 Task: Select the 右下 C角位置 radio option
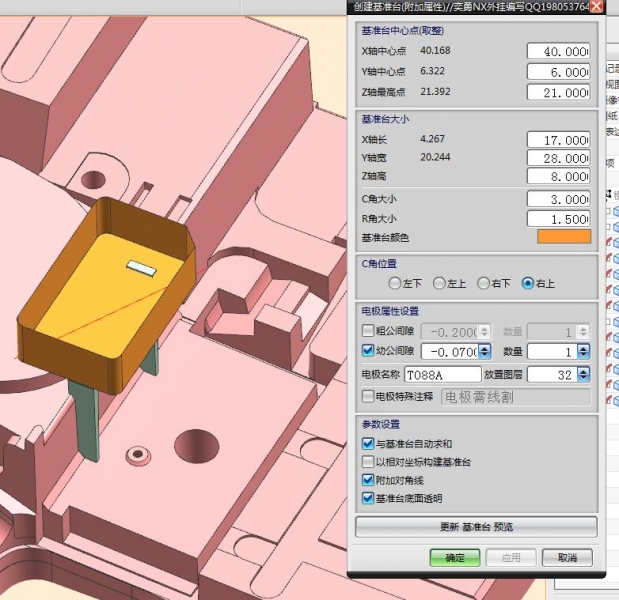[x=483, y=283]
